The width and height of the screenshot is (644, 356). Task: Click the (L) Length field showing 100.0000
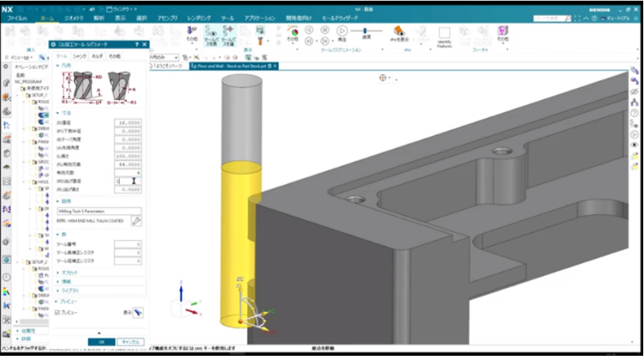(x=128, y=156)
